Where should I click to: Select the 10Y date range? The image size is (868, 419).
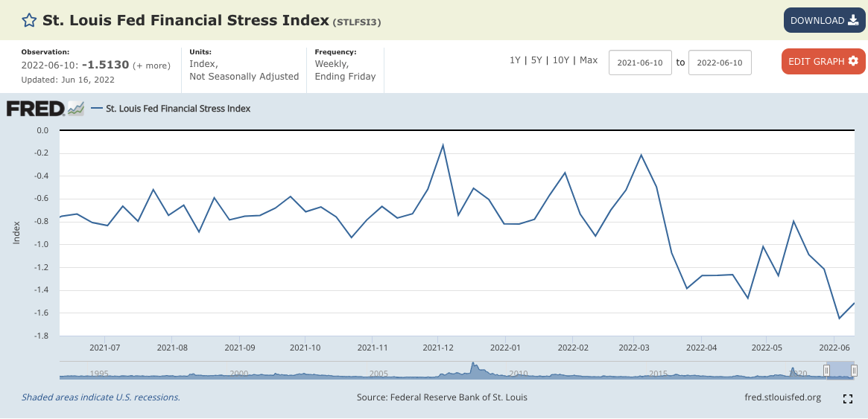click(x=561, y=60)
